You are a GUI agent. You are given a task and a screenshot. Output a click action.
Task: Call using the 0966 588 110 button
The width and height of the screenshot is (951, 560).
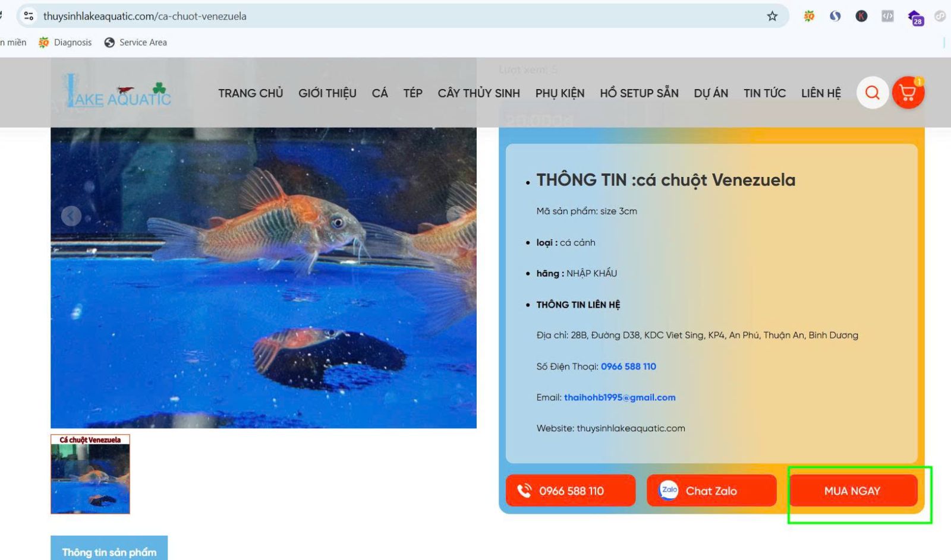[571, 491]
